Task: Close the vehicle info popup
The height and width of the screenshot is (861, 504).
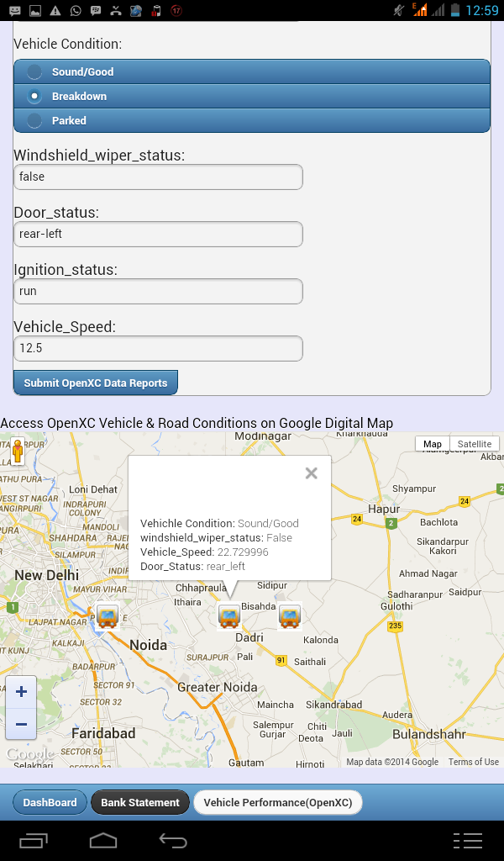Action: tap(311, 473)
